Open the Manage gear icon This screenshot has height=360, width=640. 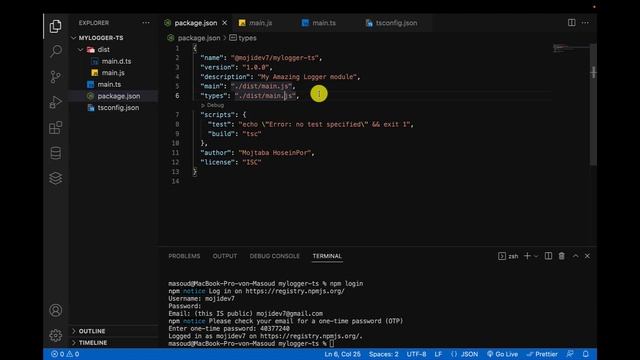click(x=56, y=336)
